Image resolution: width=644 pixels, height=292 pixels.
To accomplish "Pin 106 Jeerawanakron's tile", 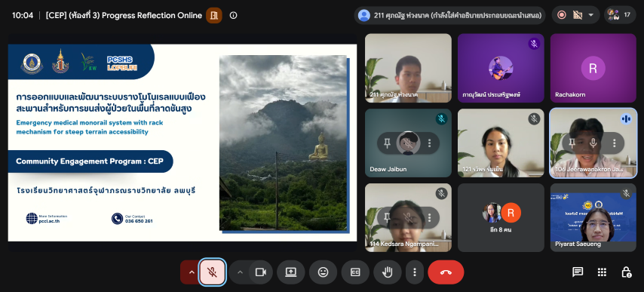I will pyautogui.click(x=572, y=143).
